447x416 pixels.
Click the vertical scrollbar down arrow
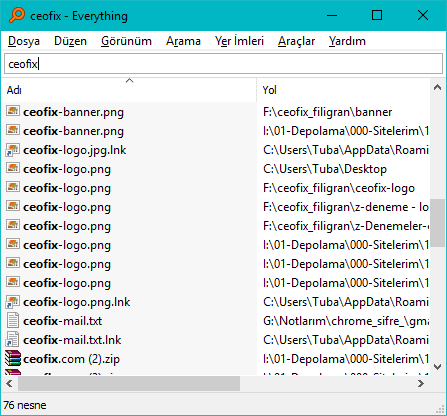click(438, 367)
